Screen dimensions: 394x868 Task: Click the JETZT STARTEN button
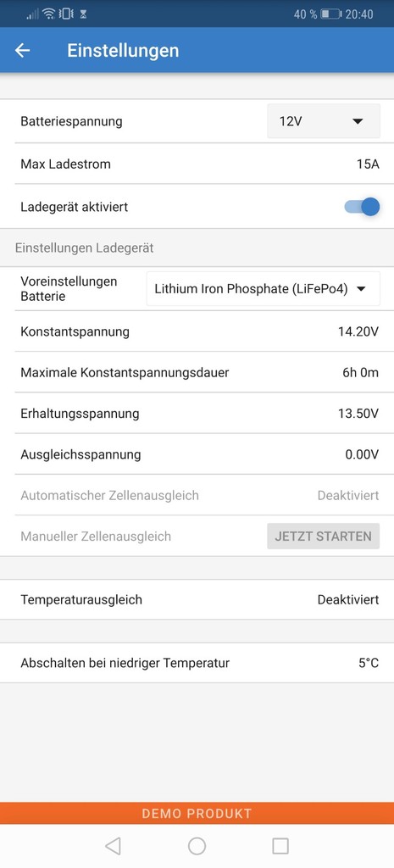coord(323,537)
